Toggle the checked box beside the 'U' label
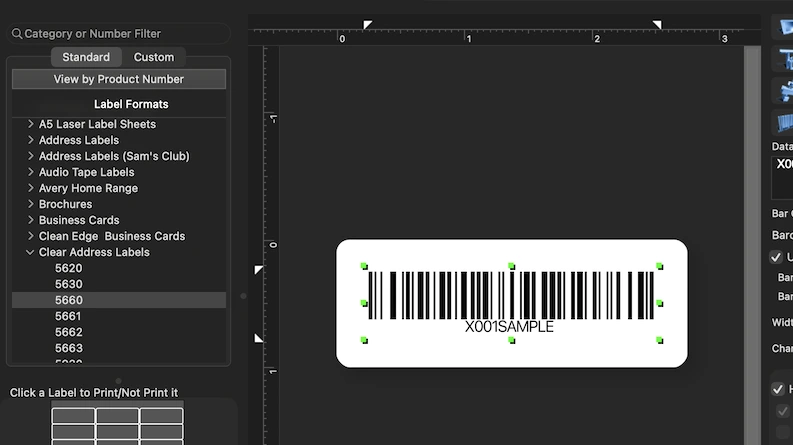Viewport: 793px width, 445px height. [x=776, y=257]
